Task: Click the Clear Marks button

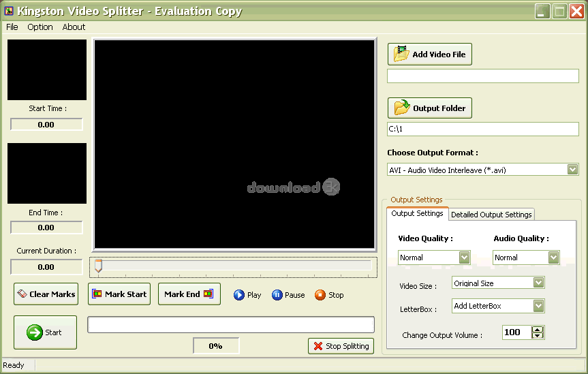Action: (46, 294)
